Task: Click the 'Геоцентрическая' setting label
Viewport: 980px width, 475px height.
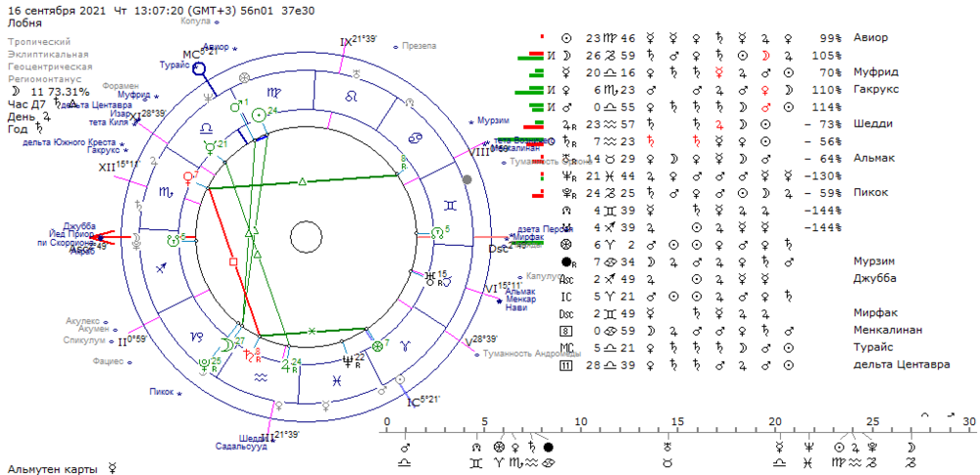Action: pyautogui.click(x=50, y=67)
